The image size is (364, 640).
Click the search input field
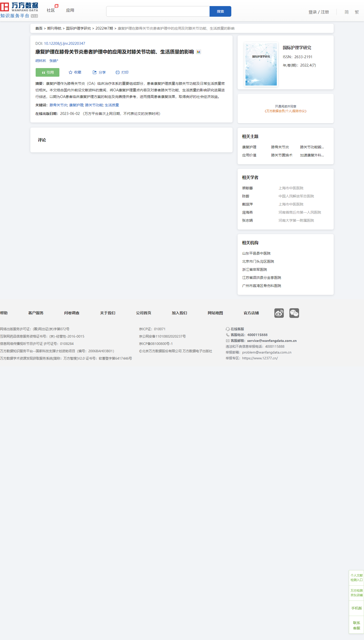coord(158,11)
